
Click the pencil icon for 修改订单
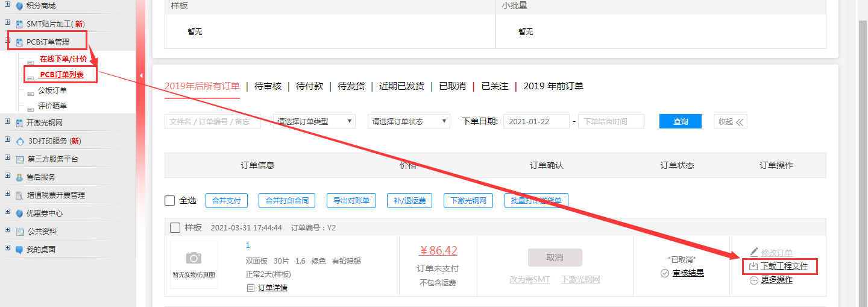tap(754, 252)
